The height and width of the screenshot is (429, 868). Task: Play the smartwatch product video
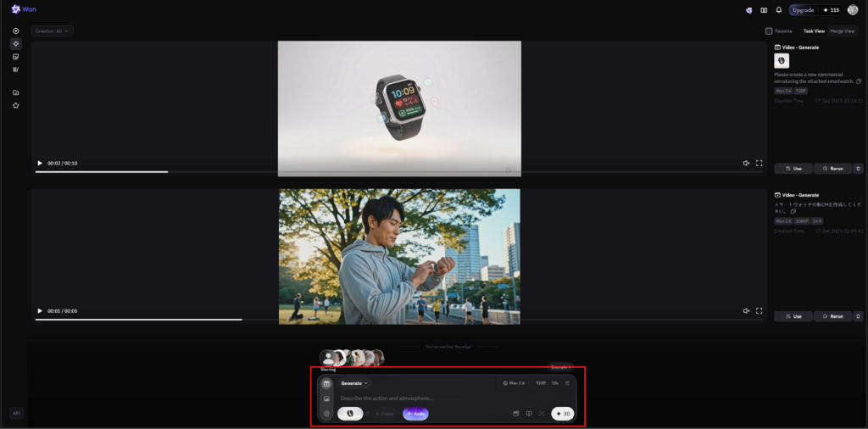[x=39, y=164]
